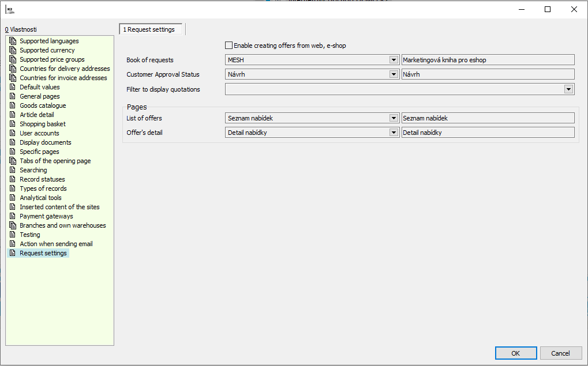Select Default values in the properties tree

[39, 87]
